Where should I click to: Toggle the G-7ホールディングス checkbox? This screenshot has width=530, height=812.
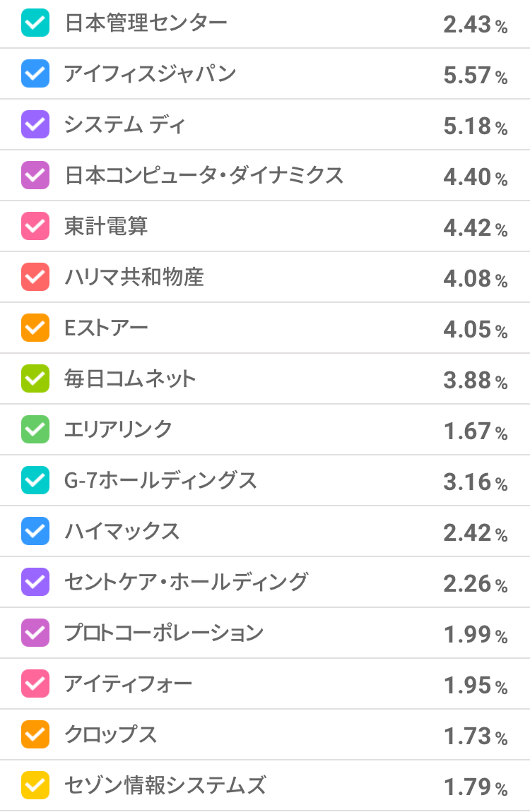coord(35,481)
